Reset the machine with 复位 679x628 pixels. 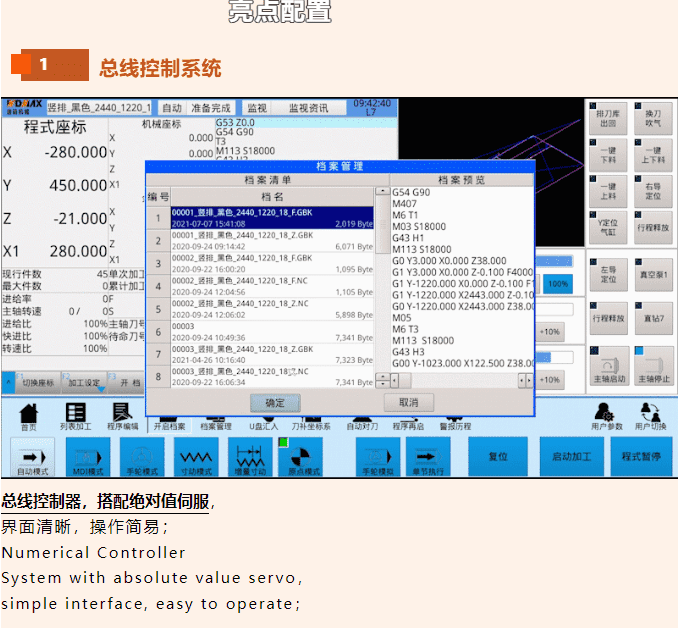pyautogui.click(x=498, y=456)
